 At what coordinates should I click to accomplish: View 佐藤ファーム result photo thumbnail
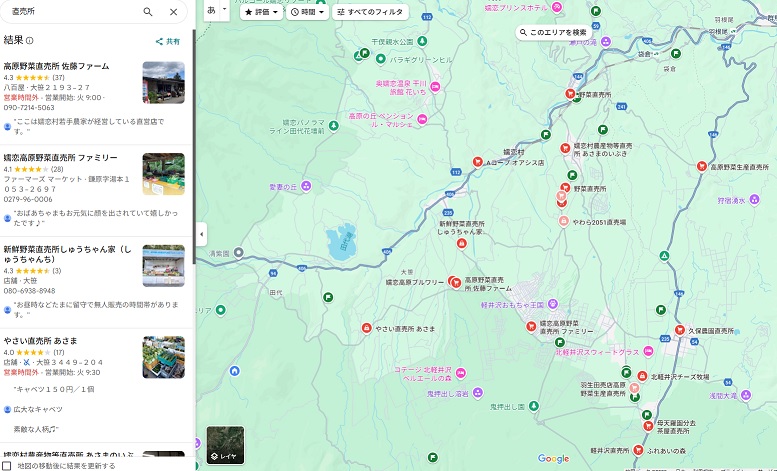164,82
